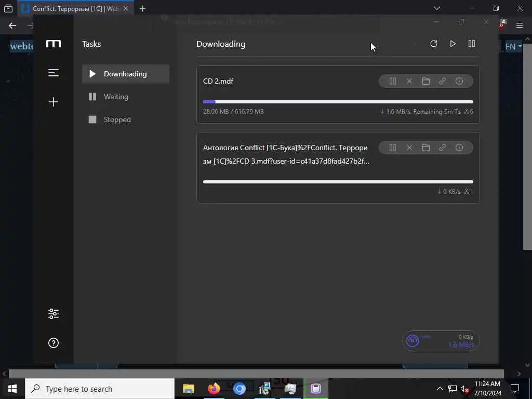Open Firefox from the taskbar
The width and height of the screenshot is (532, 399).
pos(214,389)
